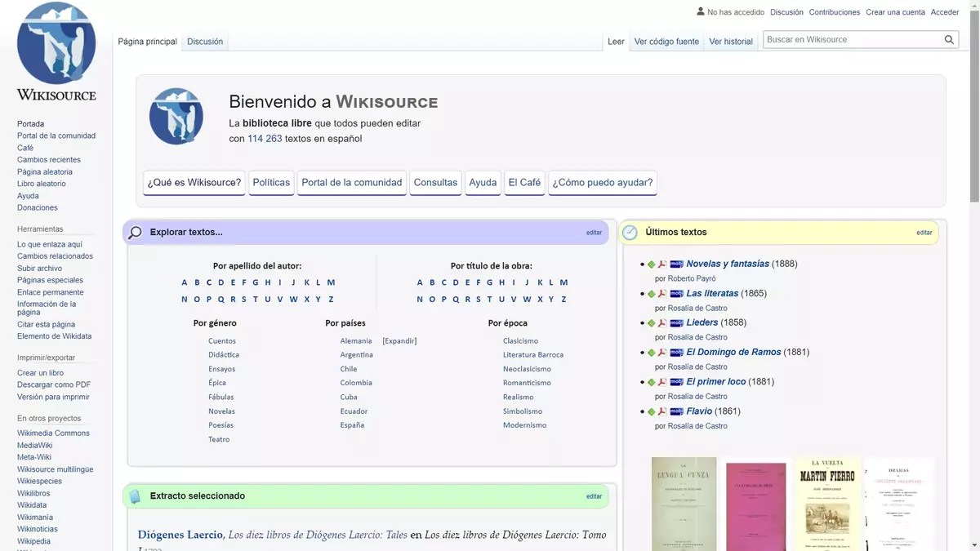Click the mobi icon for Lieders

676,323
